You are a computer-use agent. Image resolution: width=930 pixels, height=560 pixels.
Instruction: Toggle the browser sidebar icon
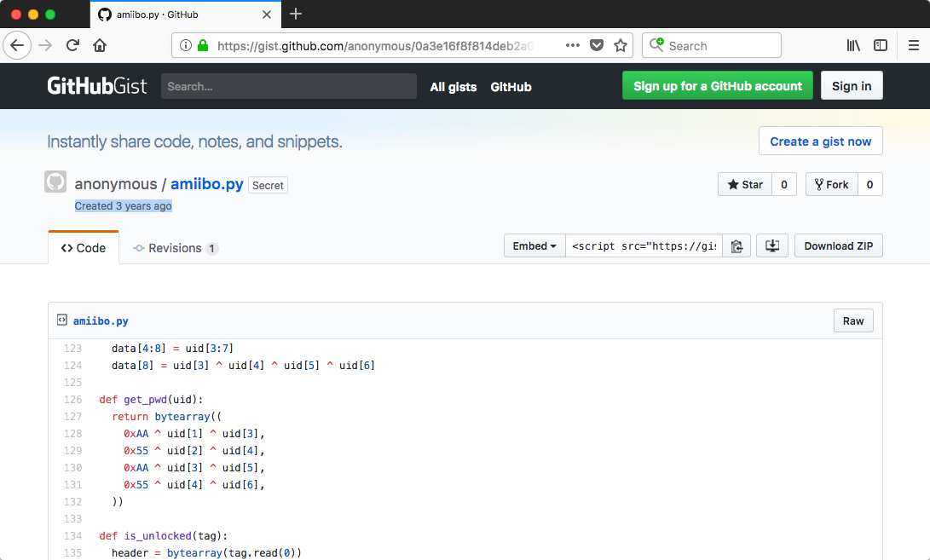pyautogui.click(x=881, y=46)
